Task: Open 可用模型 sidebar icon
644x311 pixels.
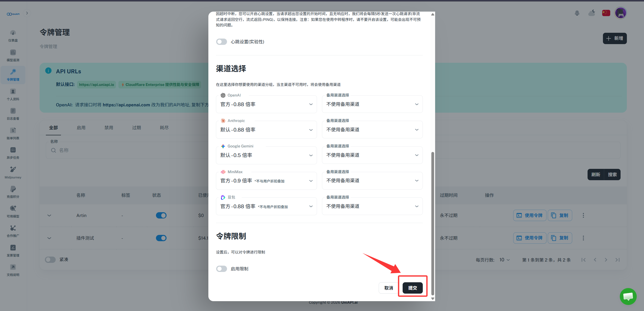Action: (x=13, y=212)
